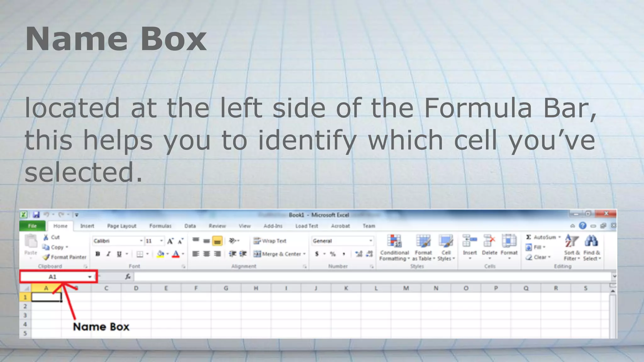The width and height of the screenshot is (644, 362).
Task: Click the Increase Indent icon
Action: click(243, 254)
